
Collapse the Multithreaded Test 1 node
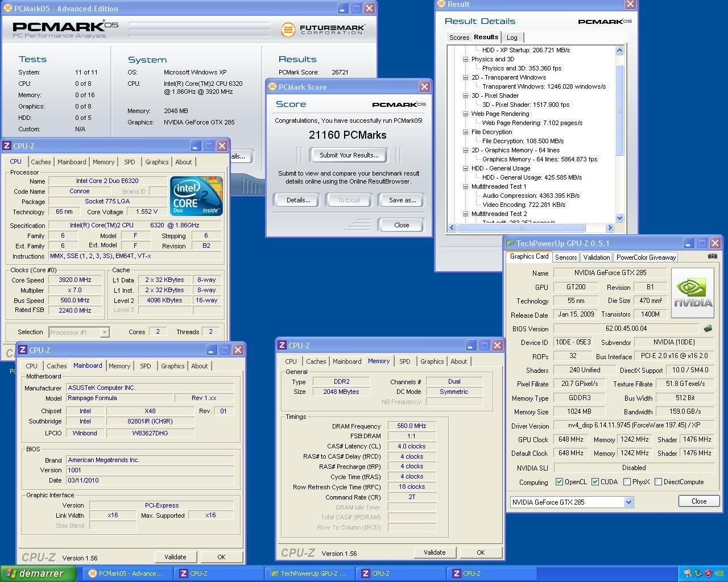coord(465,186)
